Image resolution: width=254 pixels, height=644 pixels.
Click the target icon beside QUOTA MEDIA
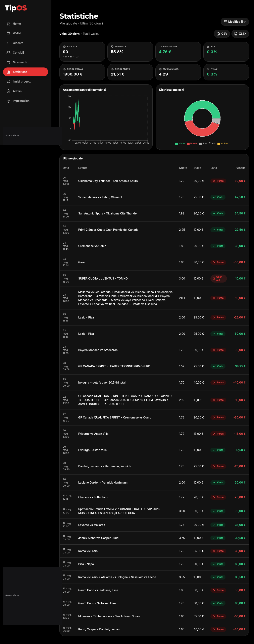coord(160,69)
